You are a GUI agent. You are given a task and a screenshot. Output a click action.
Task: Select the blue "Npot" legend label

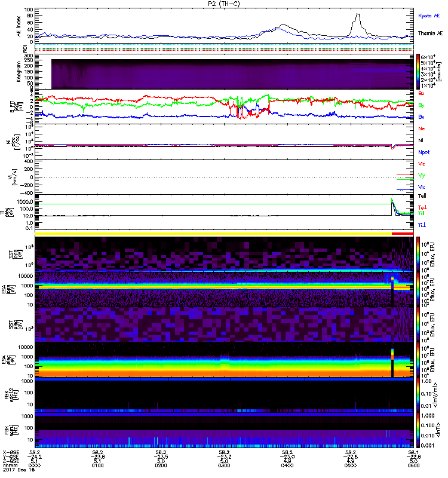pyautogui.click(x=424, y=152)
